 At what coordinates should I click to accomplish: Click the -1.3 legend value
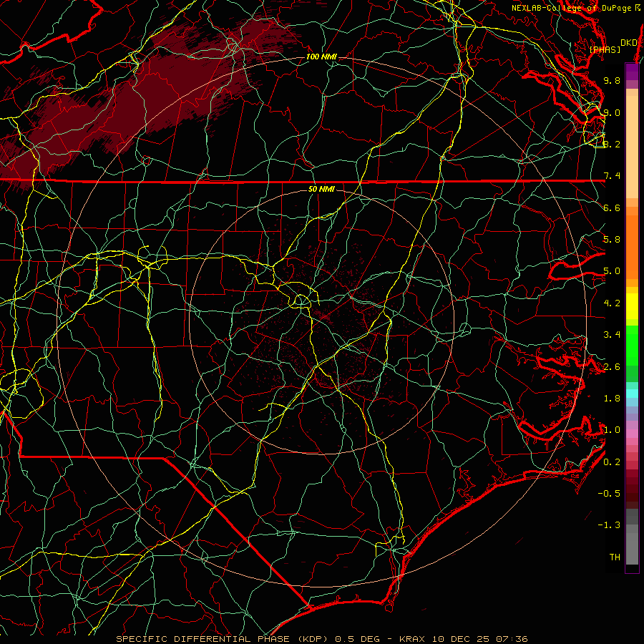(x=609, y=526)
